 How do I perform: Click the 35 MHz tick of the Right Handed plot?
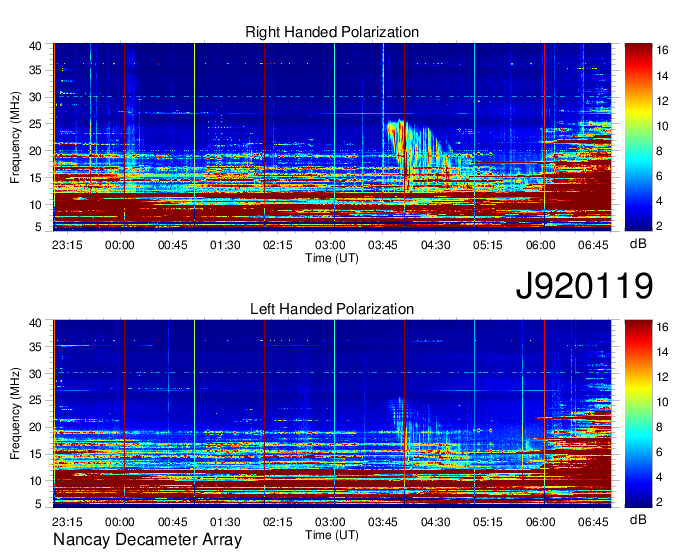tap(35, 70)
